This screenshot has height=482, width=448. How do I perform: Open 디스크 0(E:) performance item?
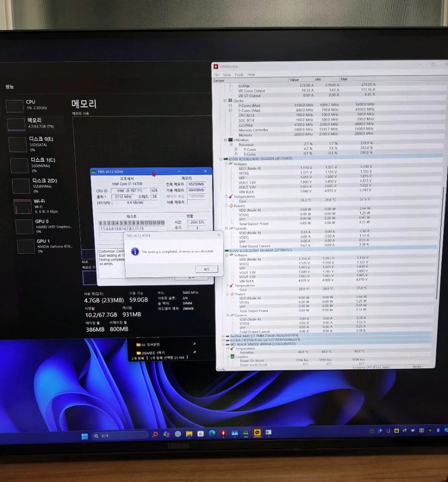(37, 144)
